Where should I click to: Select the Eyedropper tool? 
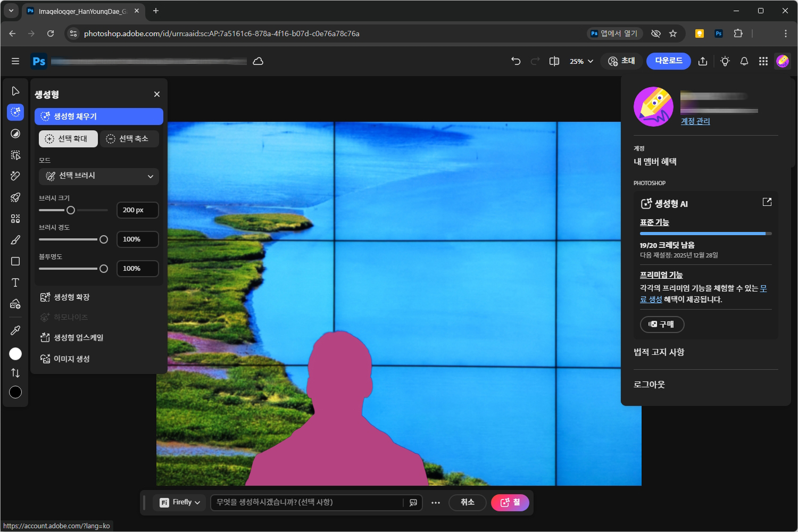(15, 330)
